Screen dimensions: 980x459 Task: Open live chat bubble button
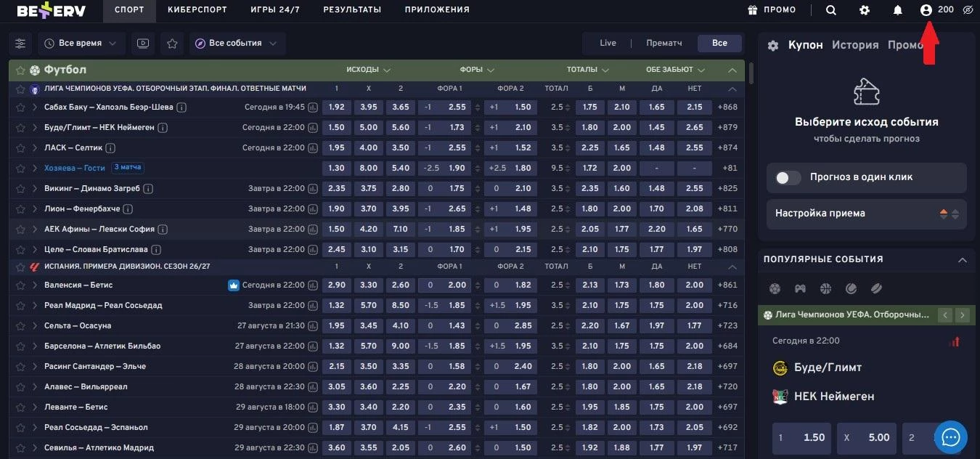(x=951, y=437)
